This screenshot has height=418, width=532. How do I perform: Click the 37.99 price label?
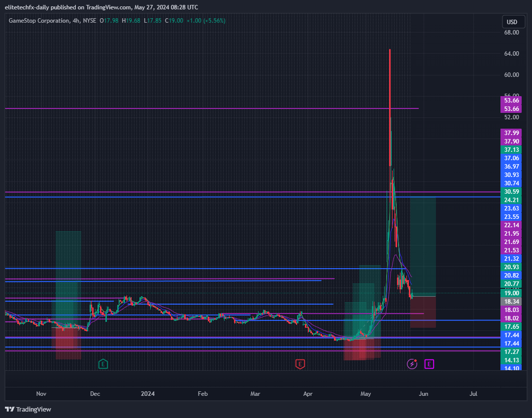click(x=511, y=133)
